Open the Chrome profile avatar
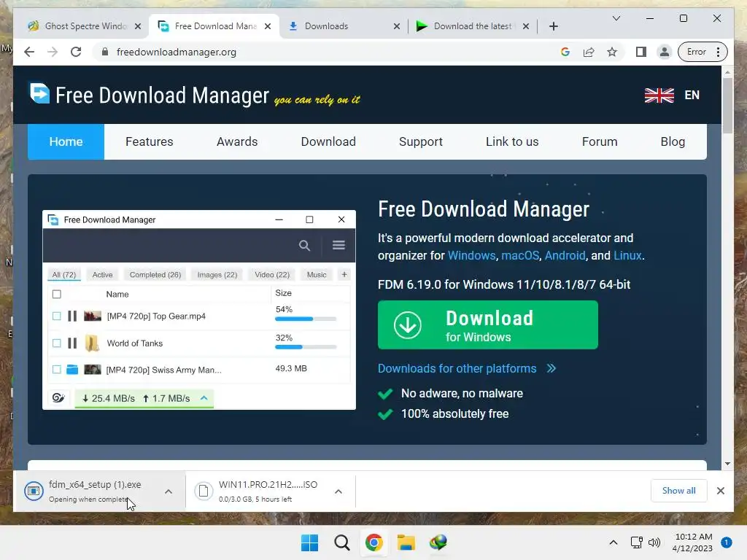 point(664,52)
